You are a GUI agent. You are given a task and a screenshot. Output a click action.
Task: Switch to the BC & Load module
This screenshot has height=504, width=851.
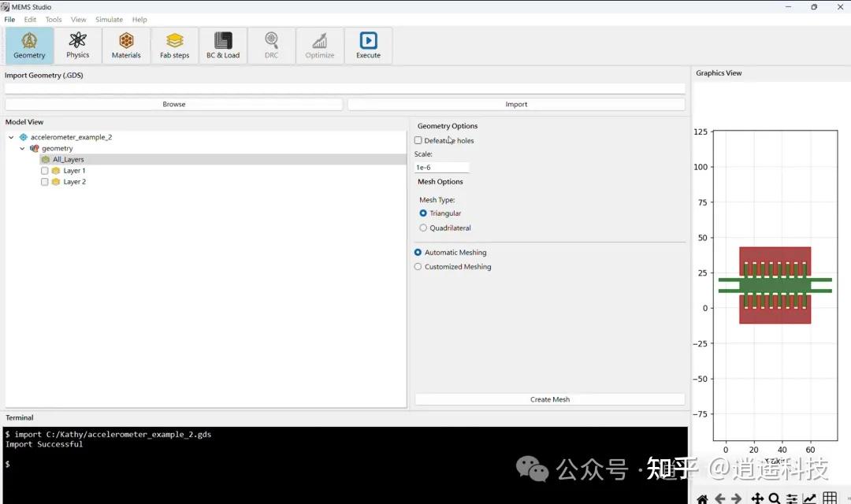tap(223, 45)
